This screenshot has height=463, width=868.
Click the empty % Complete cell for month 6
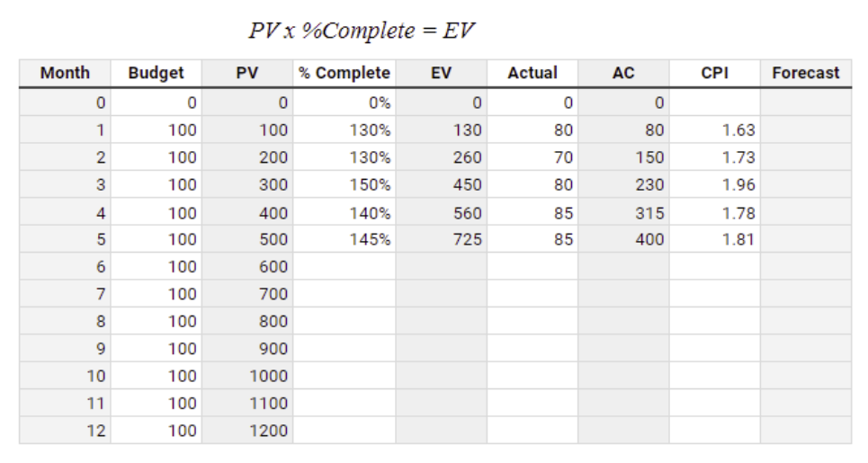pyautogui.click(x=345, y=267)
